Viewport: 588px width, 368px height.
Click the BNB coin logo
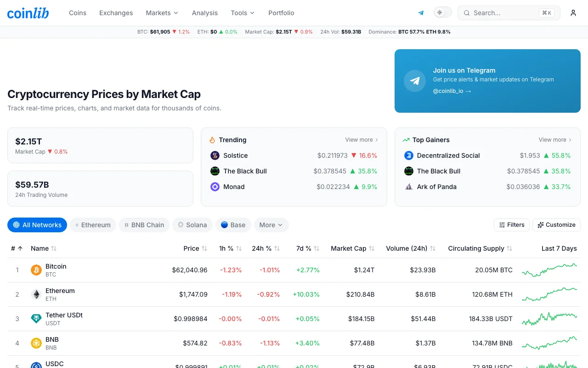(36, 343)
